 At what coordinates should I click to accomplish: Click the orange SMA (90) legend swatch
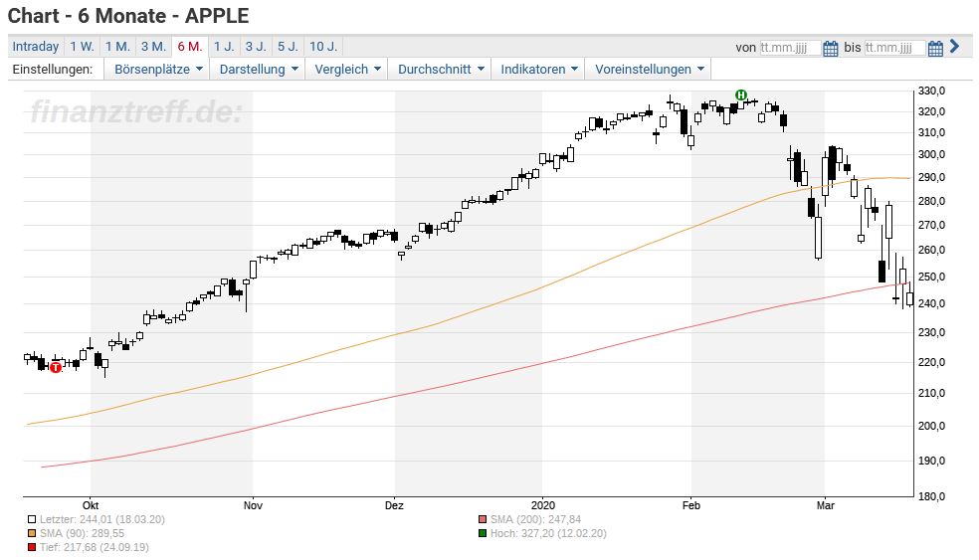pos(32,533)
